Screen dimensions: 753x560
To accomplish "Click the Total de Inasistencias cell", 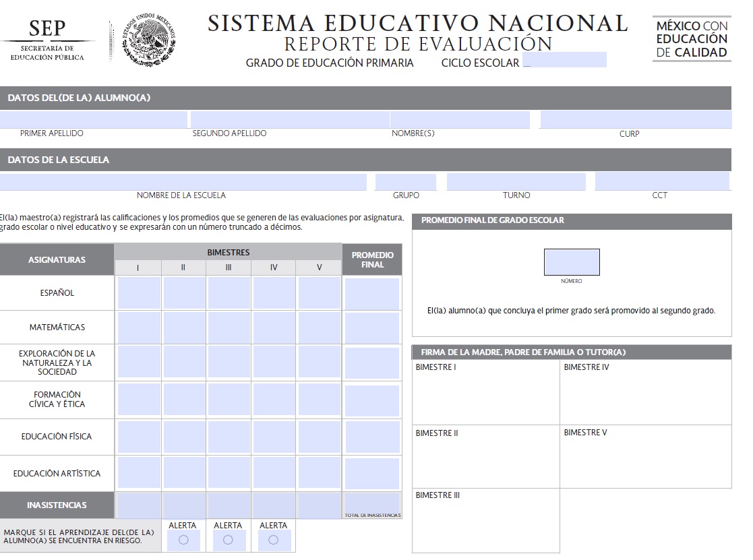I will 372,505.
